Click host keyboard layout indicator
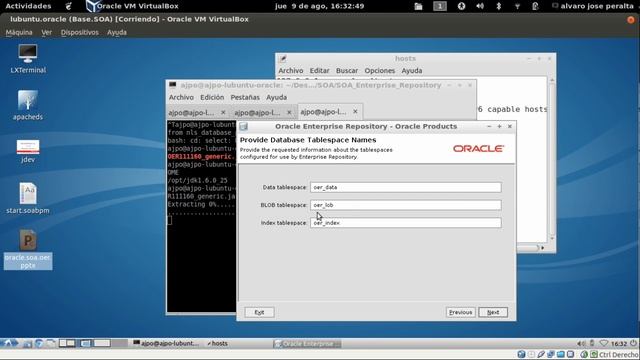Image resolution: width=640 pixels, height=360 pixels. point(440,6)
